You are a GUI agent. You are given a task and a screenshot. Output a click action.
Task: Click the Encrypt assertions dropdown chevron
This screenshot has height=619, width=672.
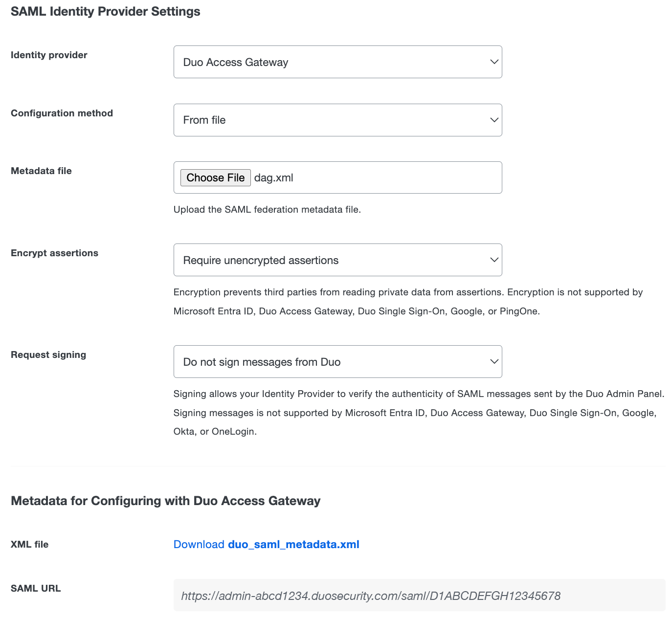493,260
